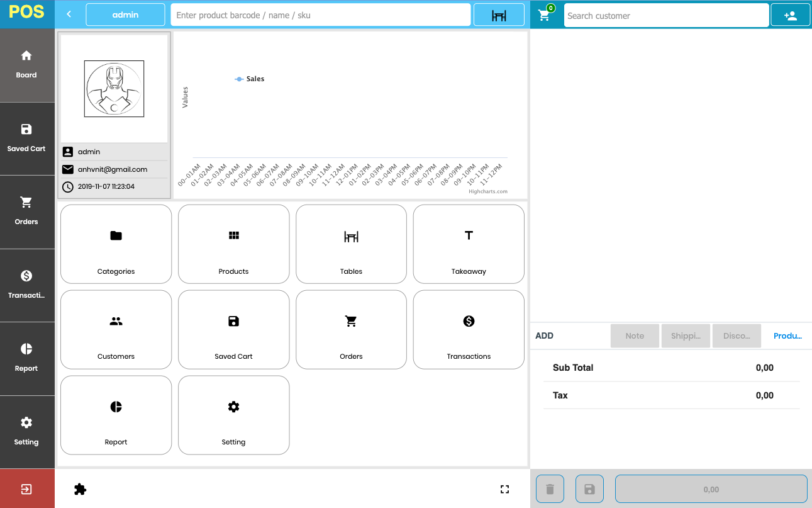Click the logout icon in the sidebar
The width and height of the screenshot is (812, 508).
tap(26, 488)
